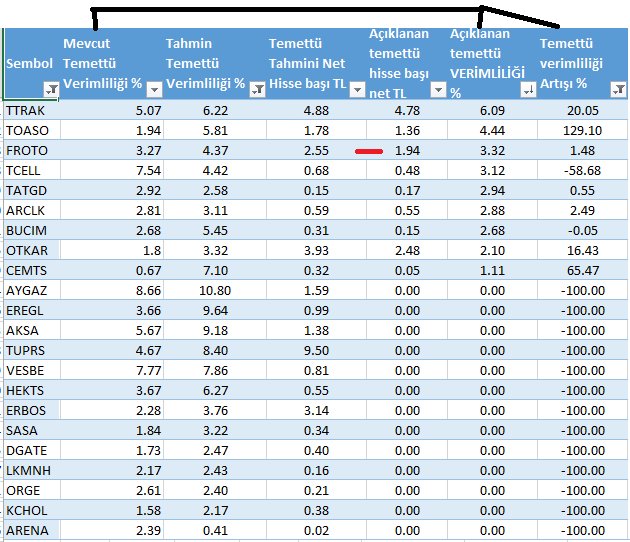
Task: Click the -58.68 value in TCELL row
Action: 583,171
